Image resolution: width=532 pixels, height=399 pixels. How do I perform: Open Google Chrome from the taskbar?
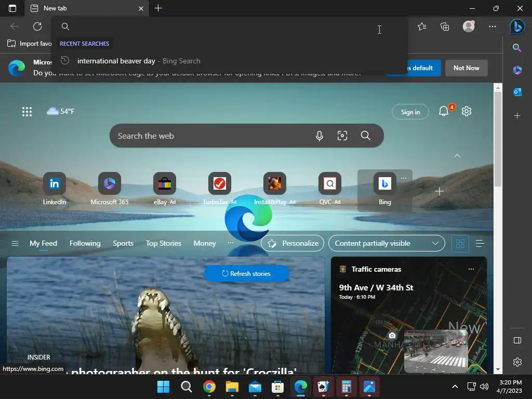pyautogui.click(x=209, y=387)
